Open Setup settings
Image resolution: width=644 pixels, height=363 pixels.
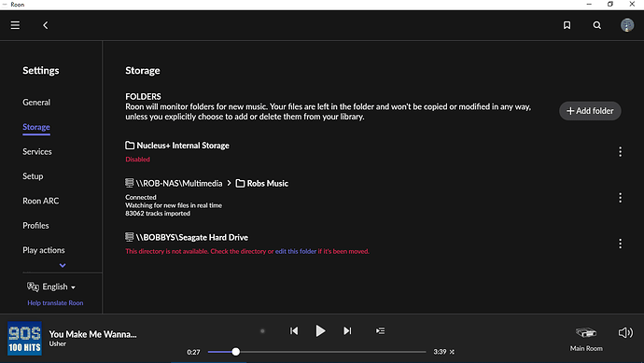pos(33,176)
